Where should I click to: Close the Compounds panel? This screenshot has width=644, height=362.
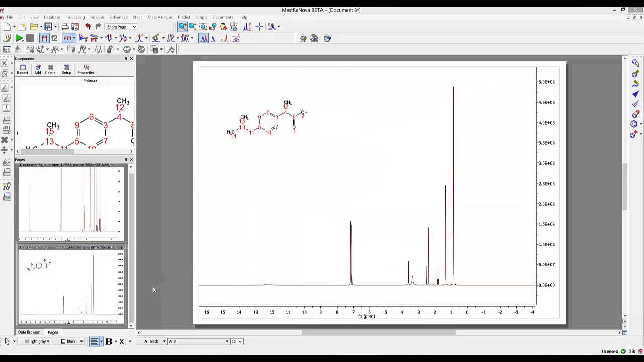point(131,59)
